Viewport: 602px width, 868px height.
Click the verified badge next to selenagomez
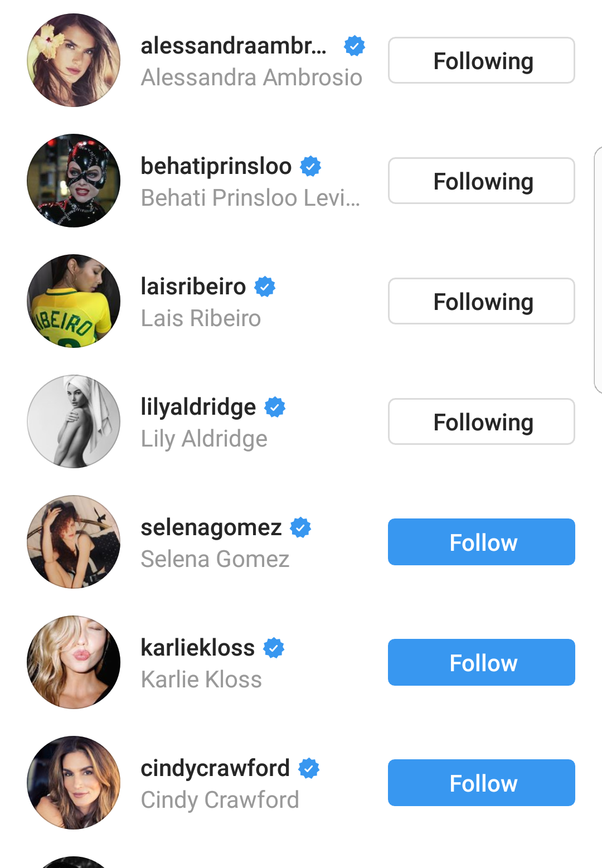coord(300,527)
